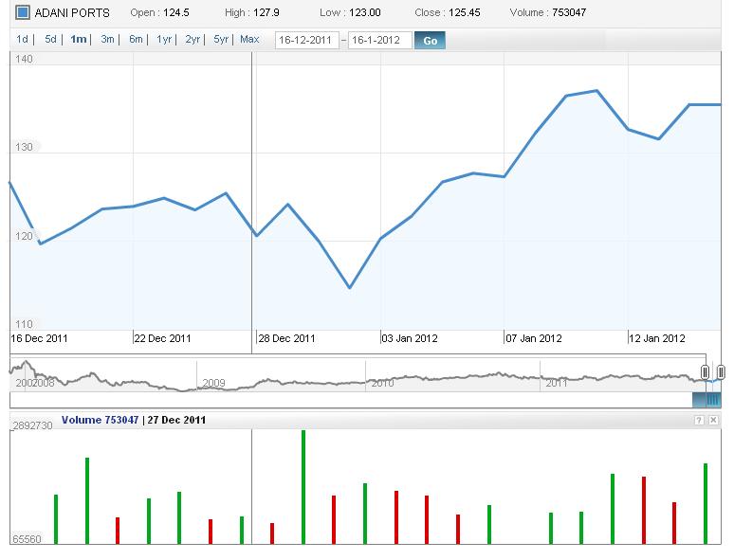Screen dimensions: 734x560
Task: Switch to the 6m range
Action: point(136,40)
